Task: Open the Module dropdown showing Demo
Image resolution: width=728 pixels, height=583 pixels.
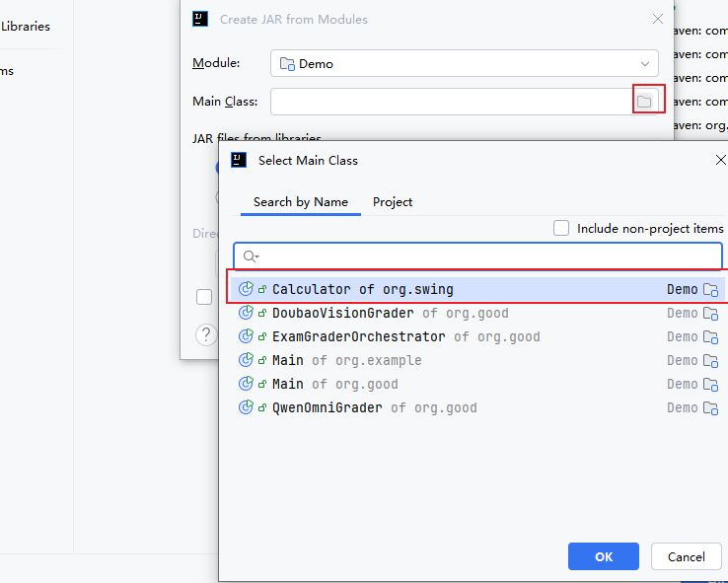Action: click(x=465, y=63)
